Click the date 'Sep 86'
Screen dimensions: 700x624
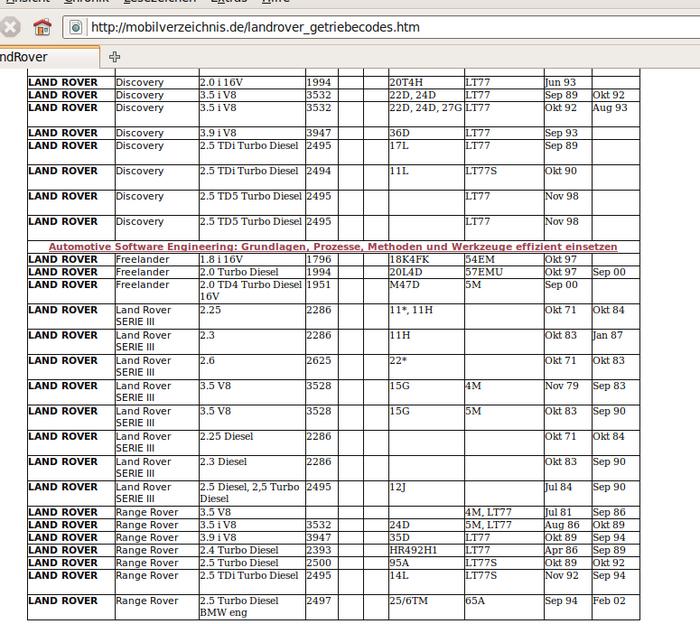(609, 512)
